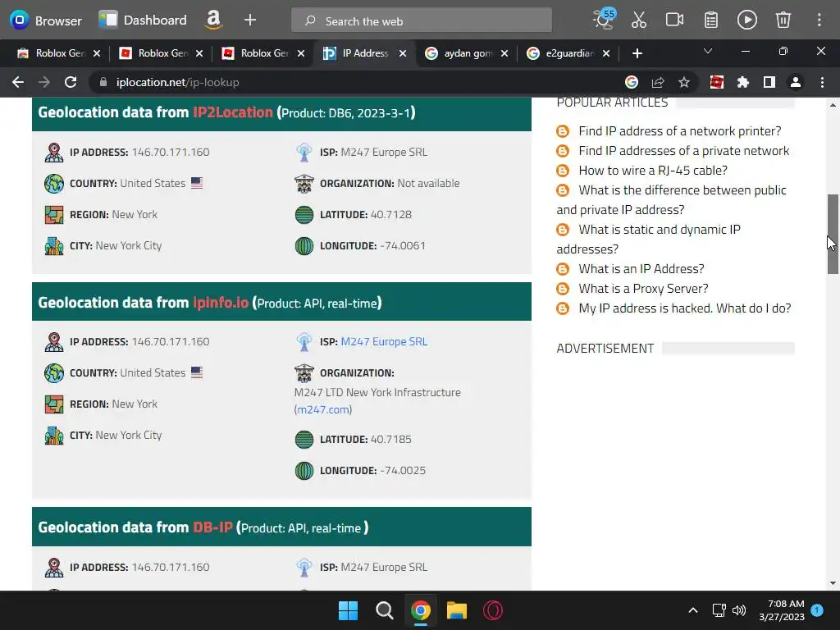Open 'Find IP address of a network printer?'
Viewport: 840px width, 630px height.
click(x=680, y=131)
